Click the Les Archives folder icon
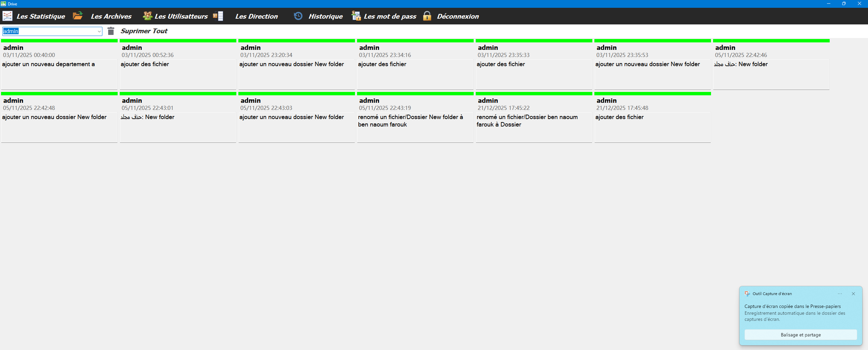 (78, 16)
